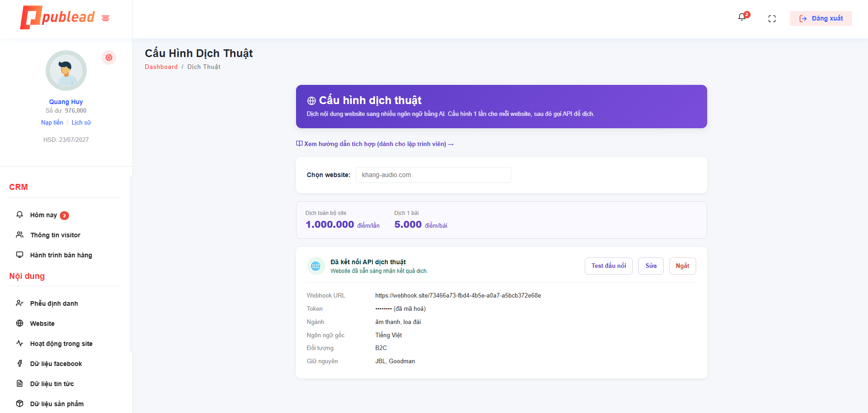The width and height of the screenshot is (868, 413).
Task: Toggle fullscreen mode icon
Action: [772, 19]
